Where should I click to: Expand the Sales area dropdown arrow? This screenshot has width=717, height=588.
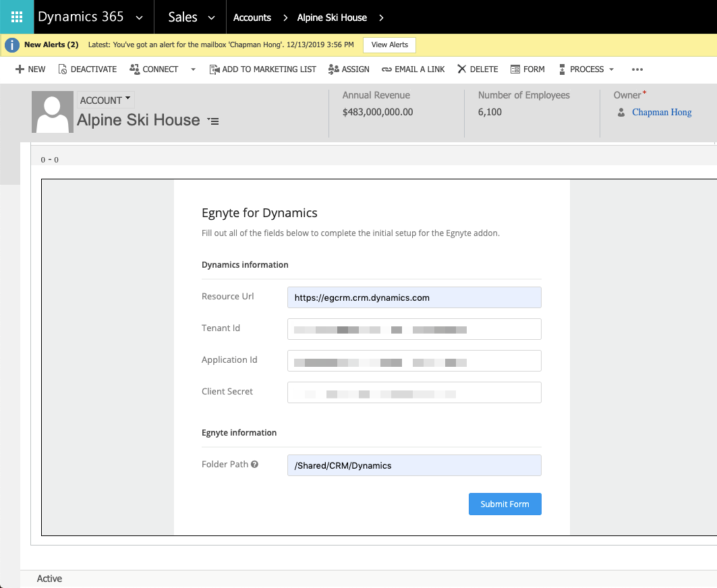click(211, 18)
